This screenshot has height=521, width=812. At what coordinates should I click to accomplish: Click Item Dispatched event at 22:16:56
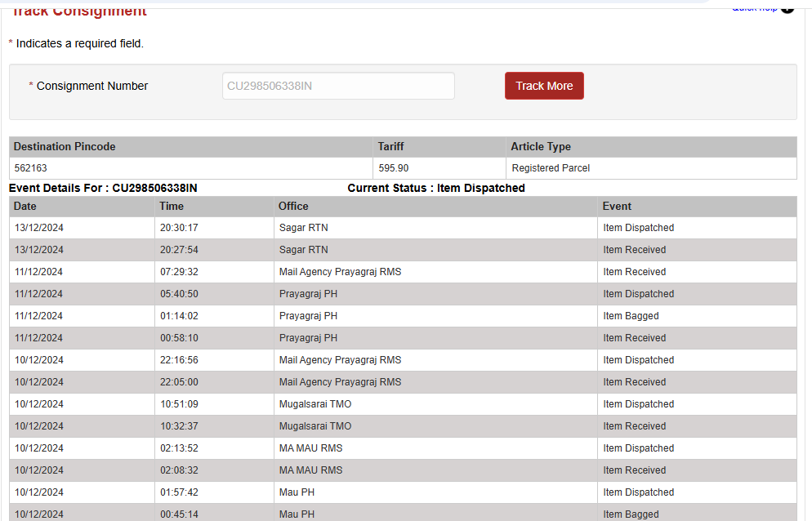(x=639, y=360)
